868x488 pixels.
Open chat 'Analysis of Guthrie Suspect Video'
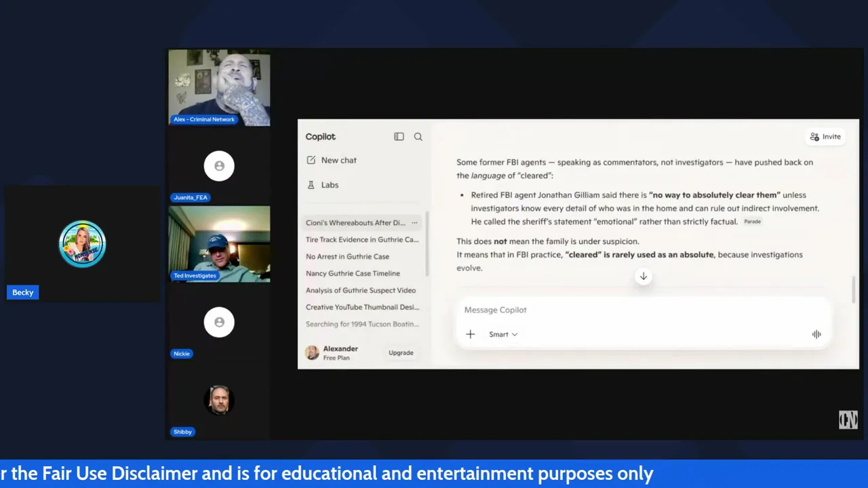coord(361,291)
